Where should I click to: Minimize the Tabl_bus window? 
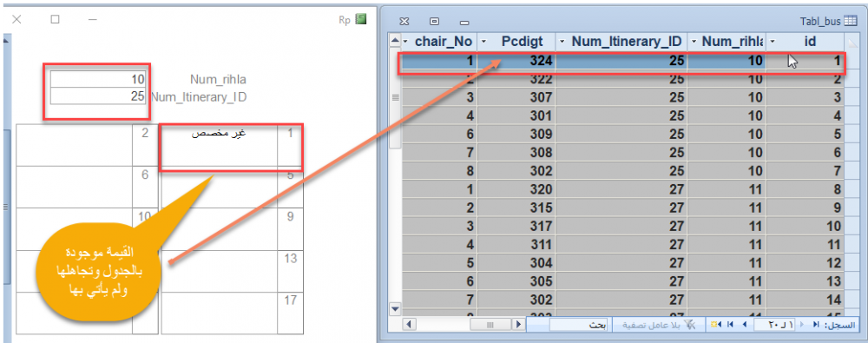click(x=464, y=23)
